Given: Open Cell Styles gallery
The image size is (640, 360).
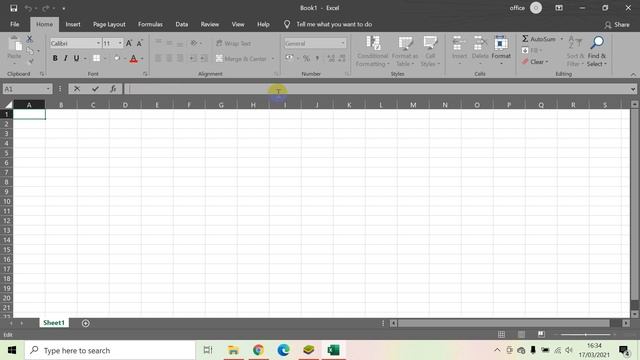Looking at the screenshot, I should click(430, 51).
